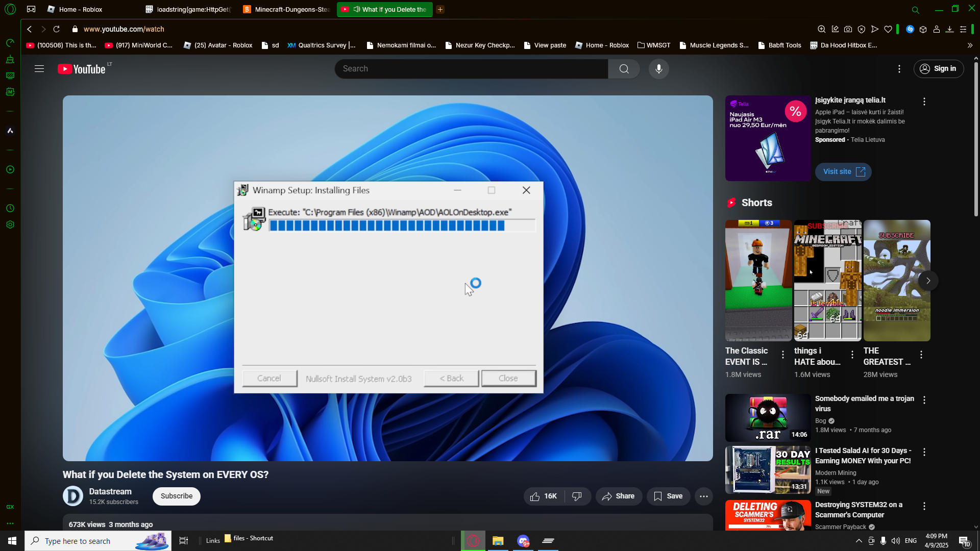Viewport: 980px width, 551px height.
Task: Open the browser profile icon
Action: (936, 29)
